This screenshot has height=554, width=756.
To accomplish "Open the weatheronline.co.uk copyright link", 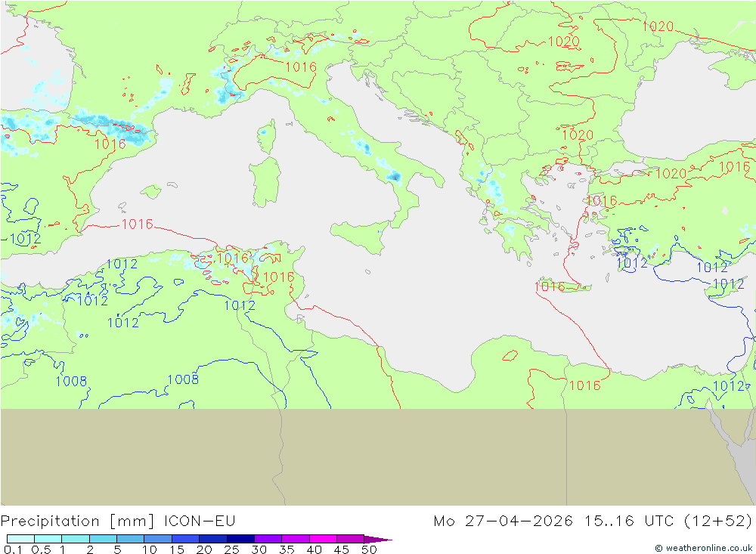I will (704, 548).
